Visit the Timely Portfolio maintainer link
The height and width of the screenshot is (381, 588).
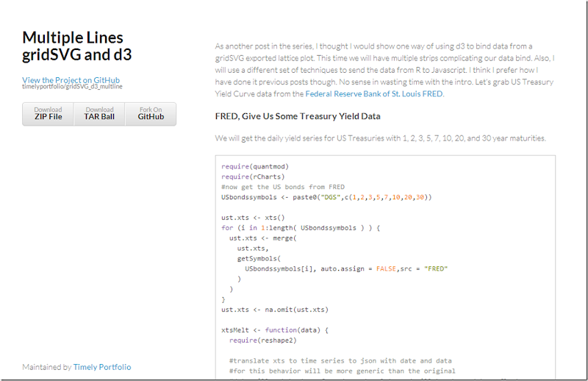102,367
